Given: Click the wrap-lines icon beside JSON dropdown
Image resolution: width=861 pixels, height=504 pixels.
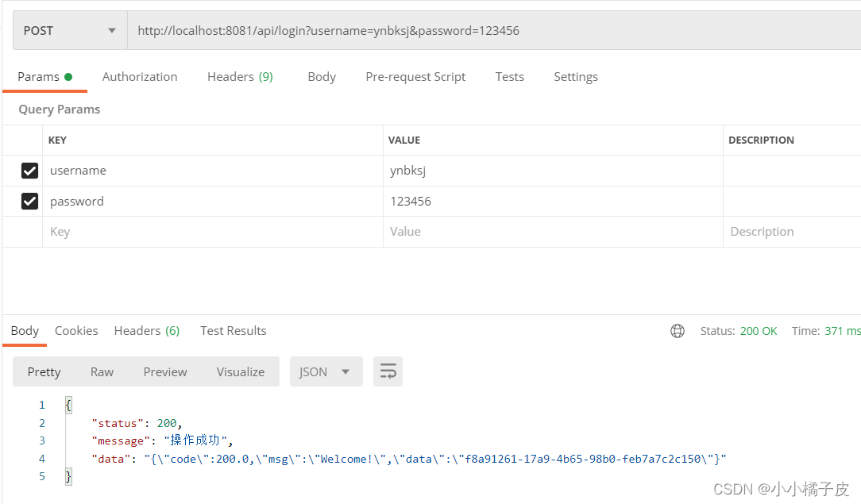Looking at the screenshot, I should pyautogui.click(x=388, y=371).
